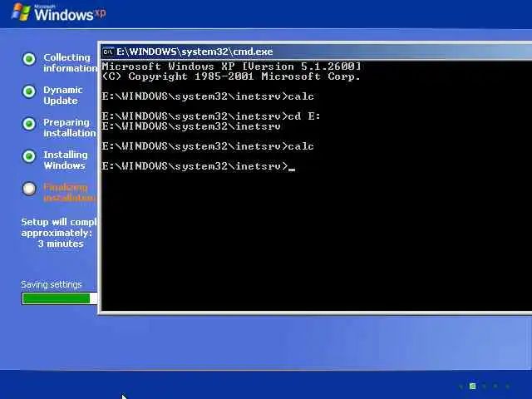Click the cmd.exe title bar system icon
This screenshot has width=532, height=399.
tap(108, 52)
